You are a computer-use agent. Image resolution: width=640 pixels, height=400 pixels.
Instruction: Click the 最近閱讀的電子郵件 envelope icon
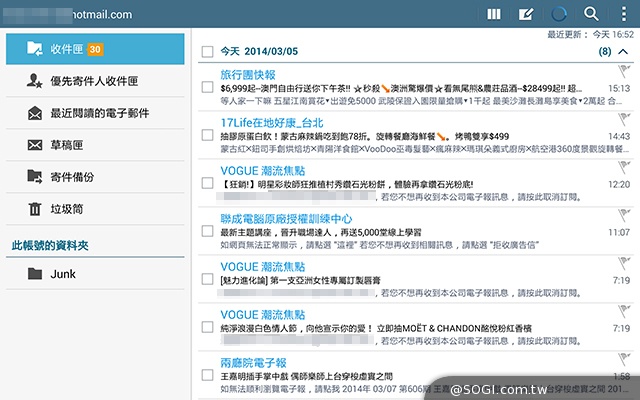35,113
